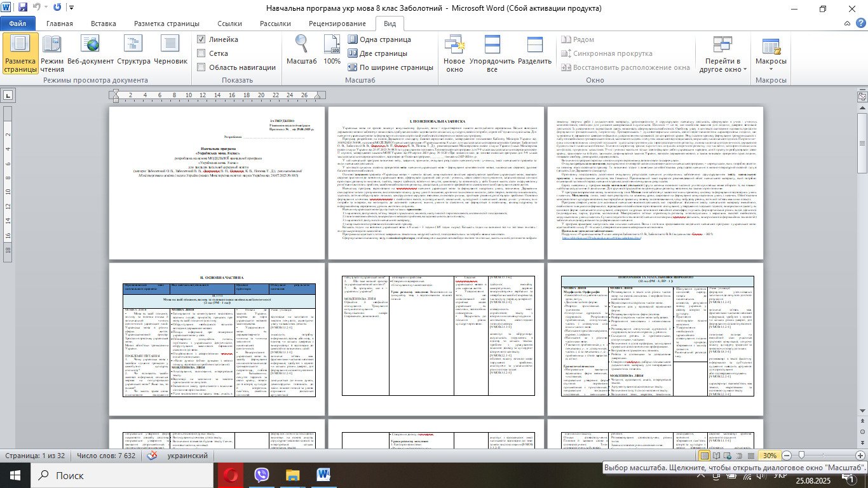Enable the Область навигации checkbox
Screen dimensions: 868x488
201,67
